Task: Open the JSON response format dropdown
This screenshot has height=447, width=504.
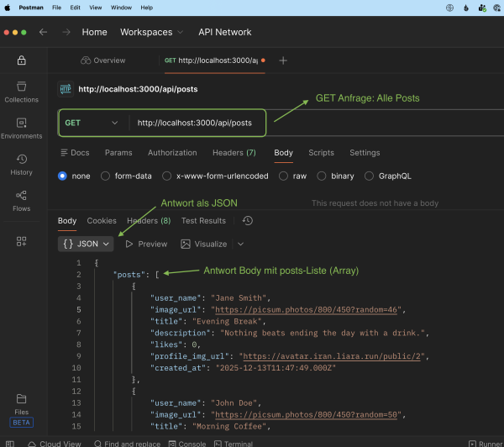Action: pos(87,244)
